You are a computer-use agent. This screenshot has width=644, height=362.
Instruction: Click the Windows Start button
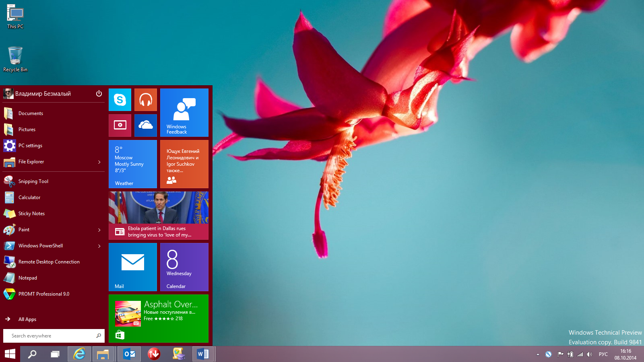point(10,354)
